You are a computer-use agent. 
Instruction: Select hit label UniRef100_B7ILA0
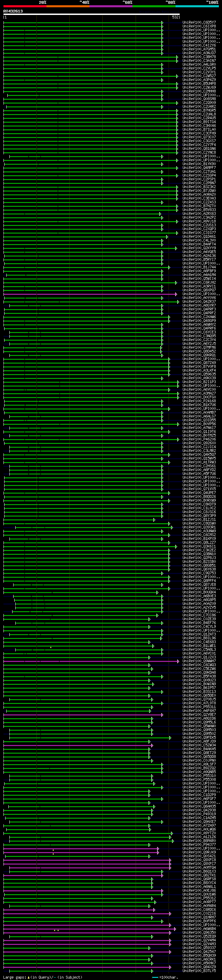point(199,129)
